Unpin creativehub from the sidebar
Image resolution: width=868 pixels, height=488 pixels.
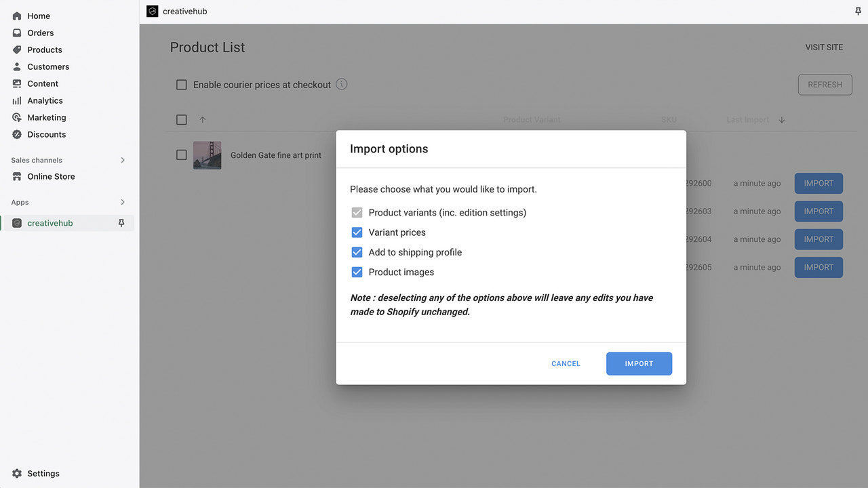[x=121, y=222]
